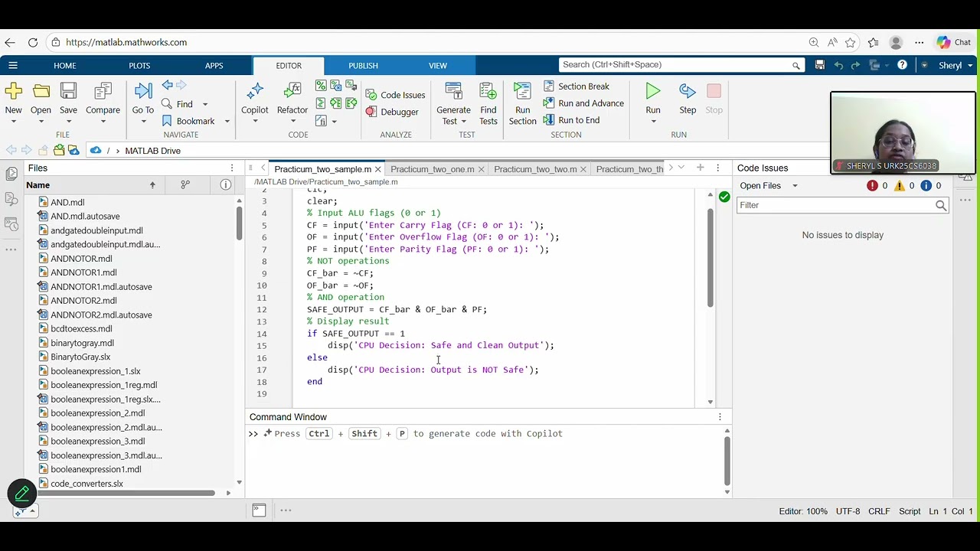Expand the New dropdown arrow
The width and height of the screenshot is (980, 551).
click(x=13, y=122)
